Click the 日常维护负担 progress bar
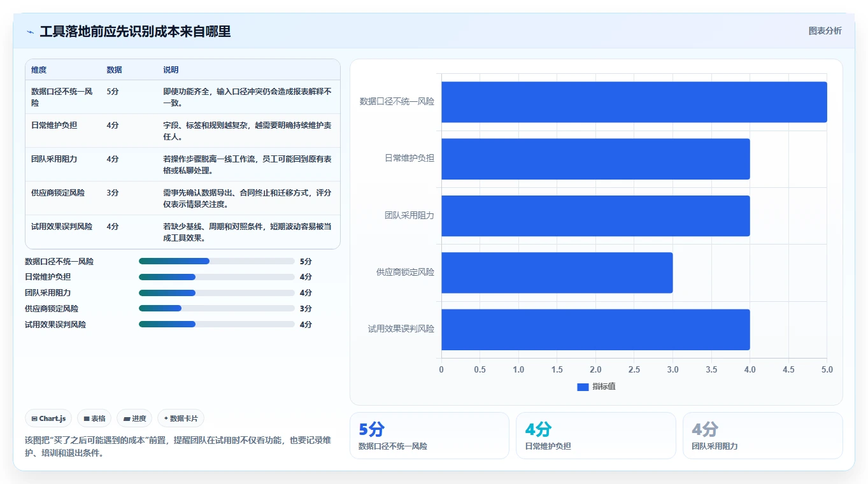The width and height of the screenshot is (868, 484). click(x=217, y=277)
